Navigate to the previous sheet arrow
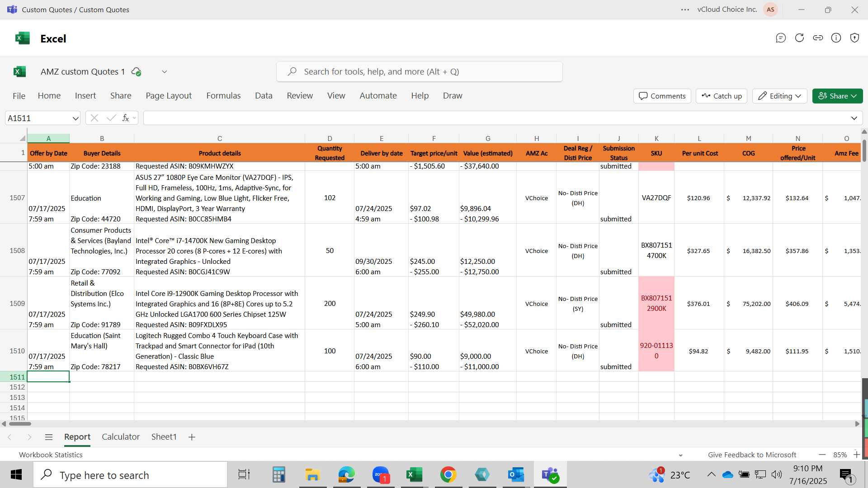Screen dimensions: 868x488 (9, 437)
